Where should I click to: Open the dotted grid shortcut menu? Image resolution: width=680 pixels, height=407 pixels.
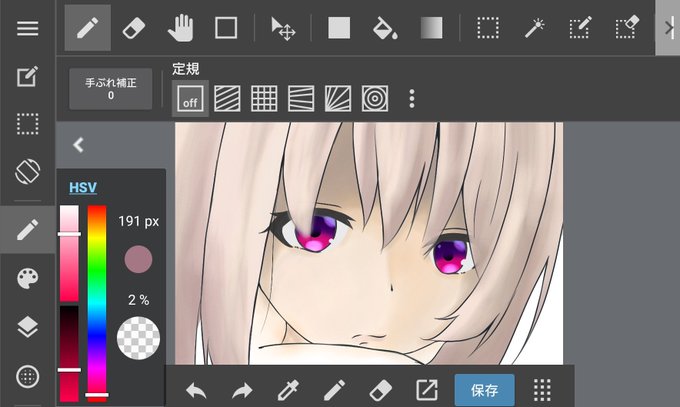542,390
